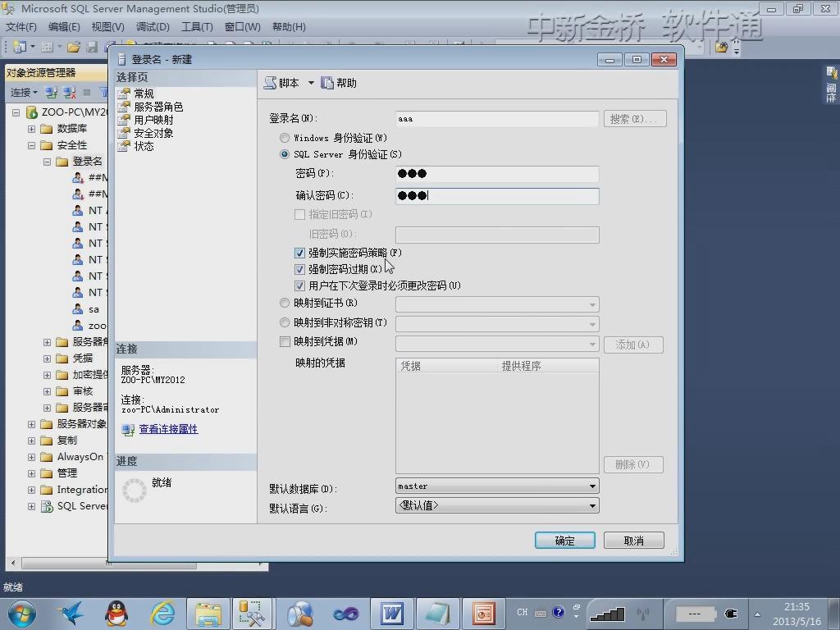Image resolution: width=840 pixels, height=630 pixels.
Task: Click the 登录名 text field
Action: [497, 119]
